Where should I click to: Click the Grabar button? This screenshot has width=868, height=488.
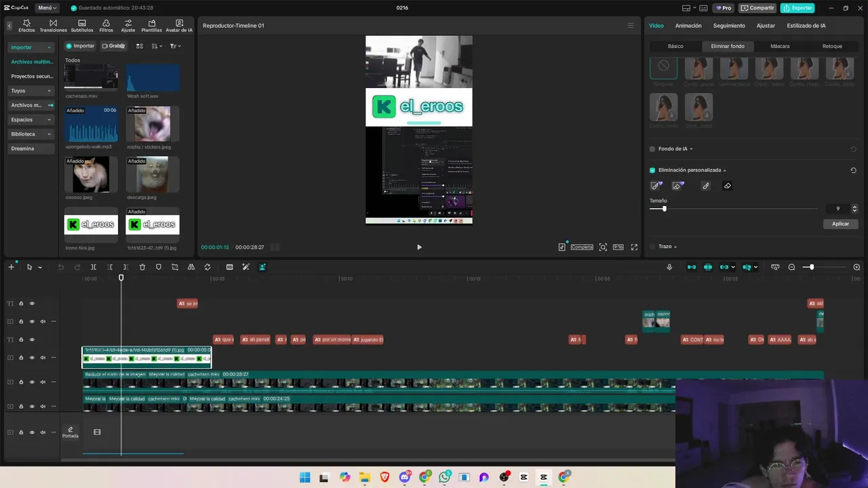pos(113,46)
